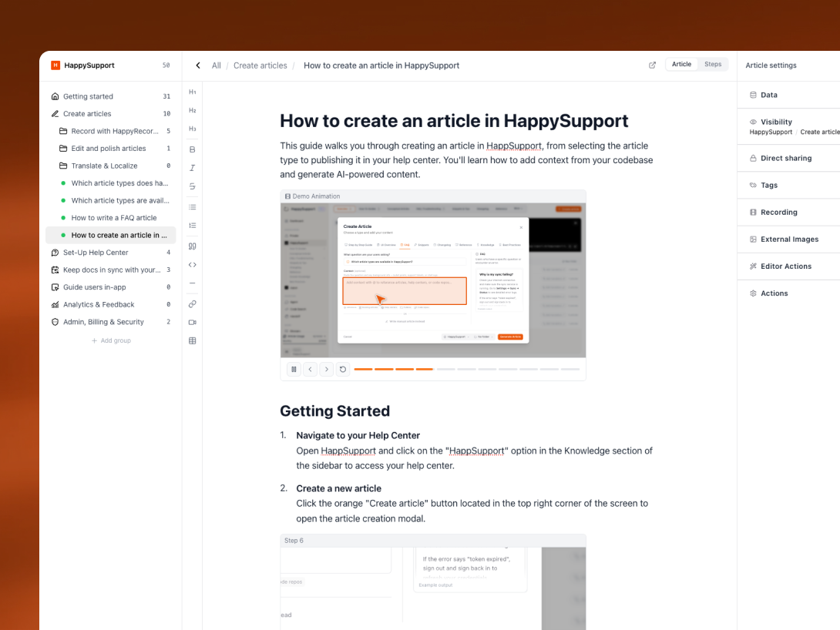Click the Getting Started heading
The image size is (840, 630).
[x=334, y=411]
